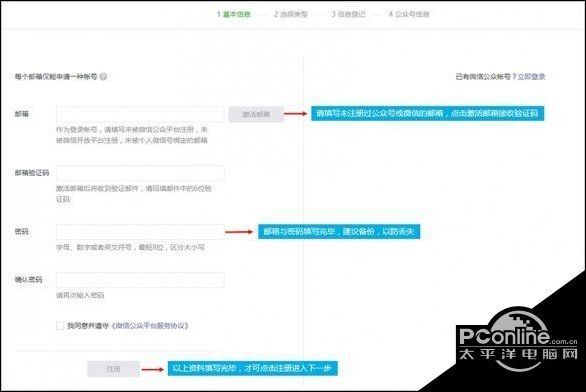Viewport: 586px width, 392px height.
Task: Select step 4 公众号信息 tab
Action: coord(409,14)
